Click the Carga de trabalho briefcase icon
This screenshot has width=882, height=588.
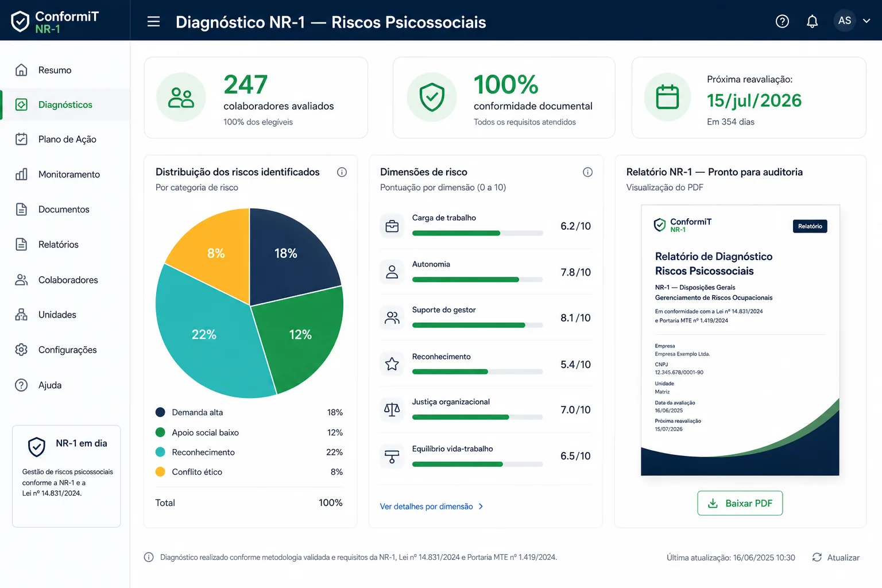(x=392, y=226)
